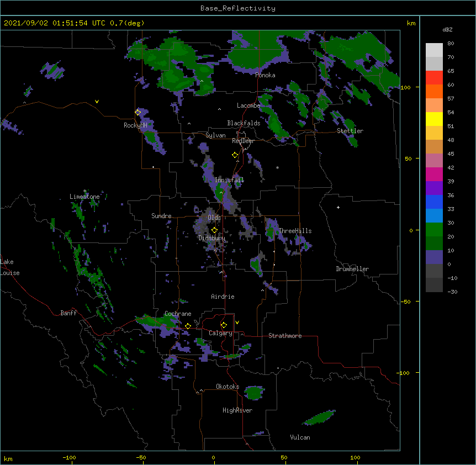The height and width of the screenshot is (465, 476).
Task: Click the yellow 54 dBZ legend swatch
Action: [x=434, y=119]
